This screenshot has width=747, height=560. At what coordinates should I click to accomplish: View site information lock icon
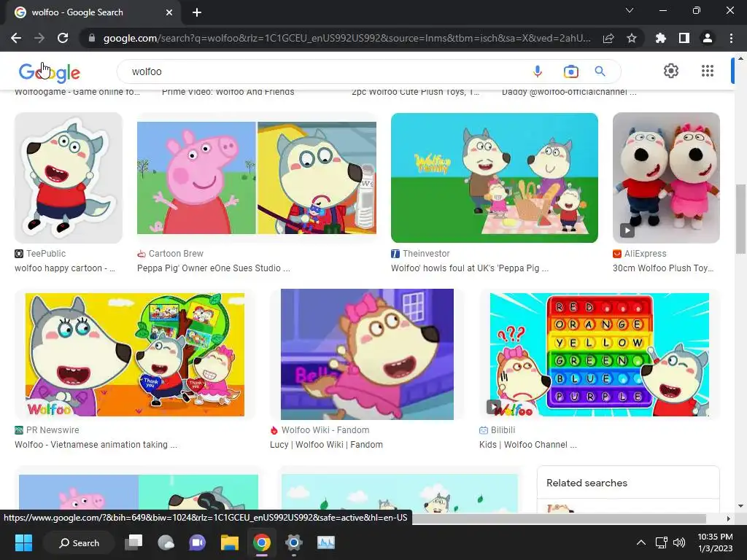[92, 38]
